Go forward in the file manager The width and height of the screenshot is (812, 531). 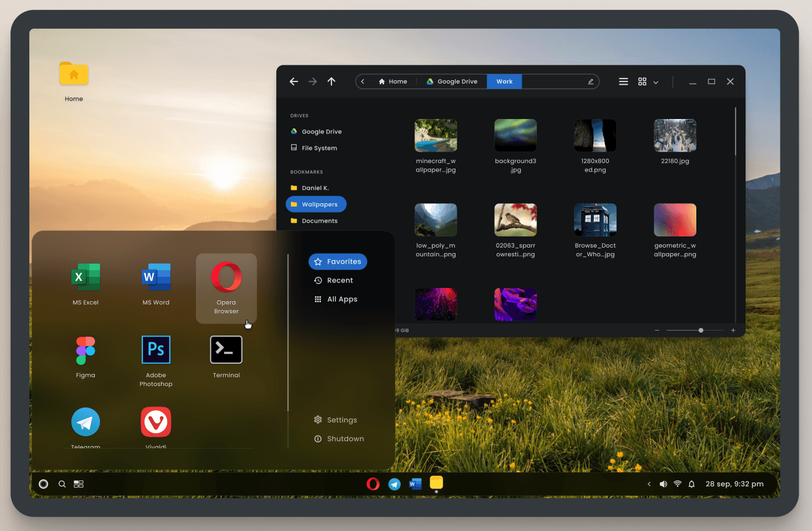point(313,81)
